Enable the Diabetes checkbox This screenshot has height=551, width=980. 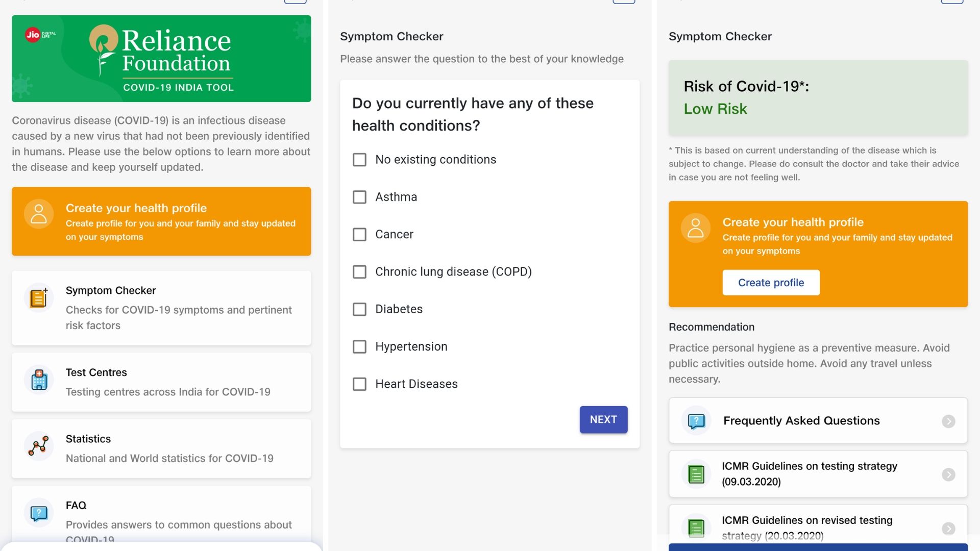(x=358, y=309)
